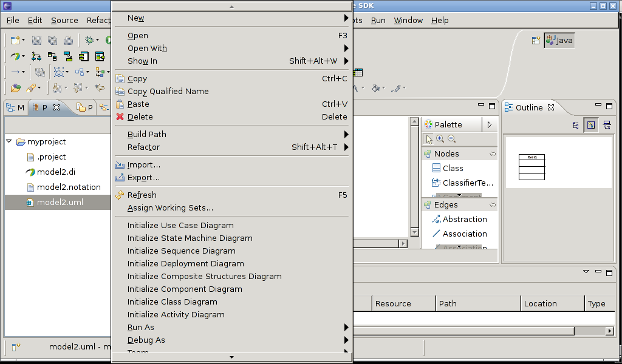
Task: Open the New wizard dropdown arrow
Action: tap(24, 41)
